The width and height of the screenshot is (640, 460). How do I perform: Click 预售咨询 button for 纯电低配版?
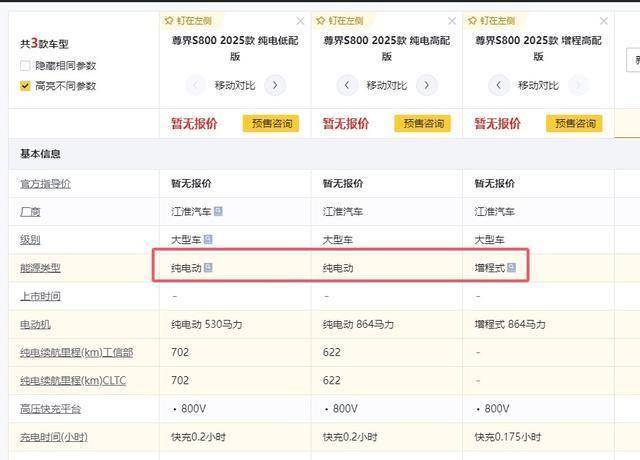[270, 124]
